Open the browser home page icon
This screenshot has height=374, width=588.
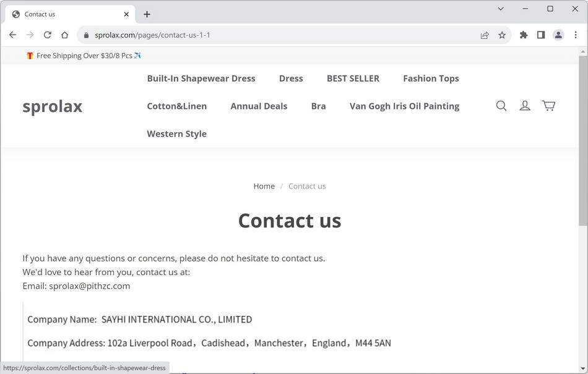click(64, 35)
